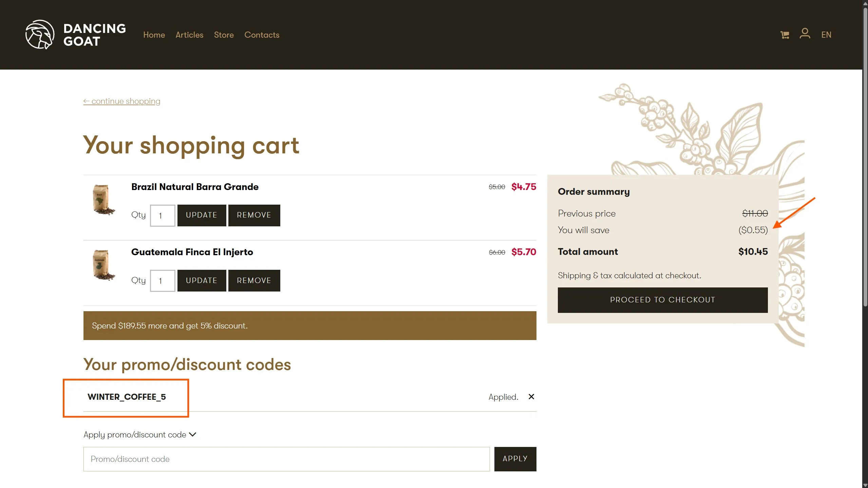Click the Dancing Goat logo icon
The width and height of the screenshot is (868, 488).
[x=40, y=35]
